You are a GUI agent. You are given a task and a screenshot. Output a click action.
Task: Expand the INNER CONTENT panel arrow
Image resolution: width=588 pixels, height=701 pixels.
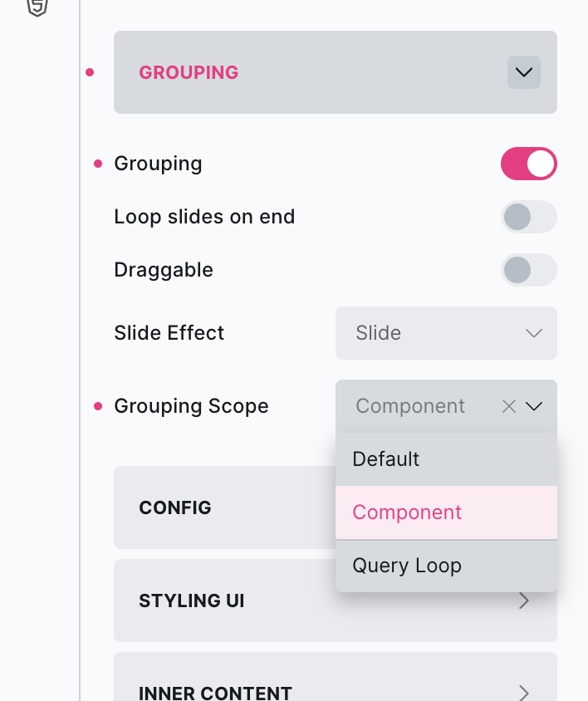[x=524, y=692]
